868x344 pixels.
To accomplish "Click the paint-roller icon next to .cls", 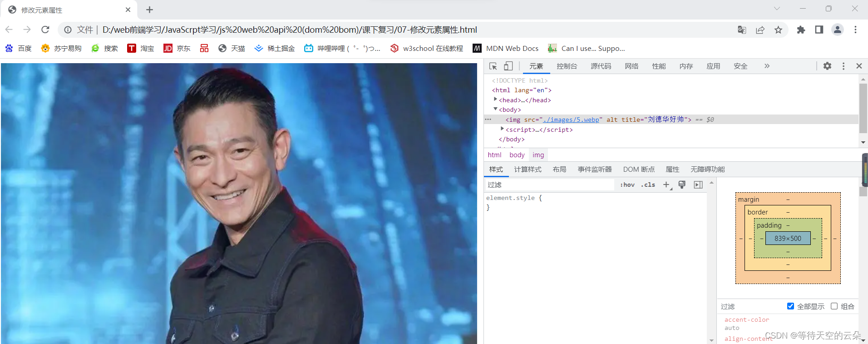I will coord(682,184).
